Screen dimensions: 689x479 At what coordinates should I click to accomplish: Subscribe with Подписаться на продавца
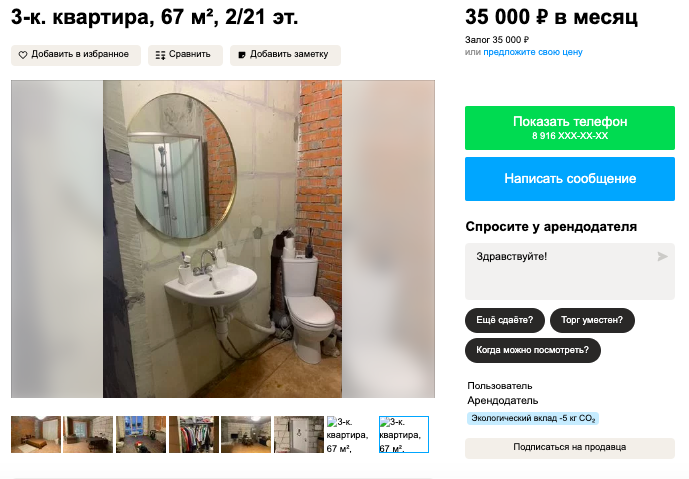[x=569, y=448]
